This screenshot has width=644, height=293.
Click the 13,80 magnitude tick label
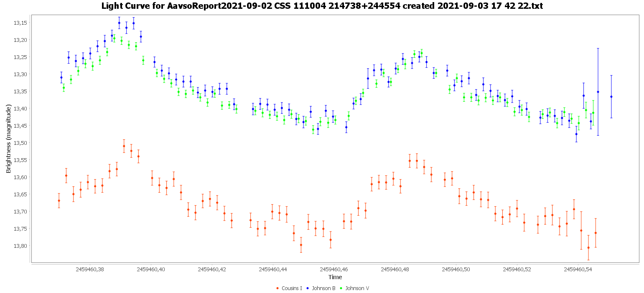click(21, 246)
